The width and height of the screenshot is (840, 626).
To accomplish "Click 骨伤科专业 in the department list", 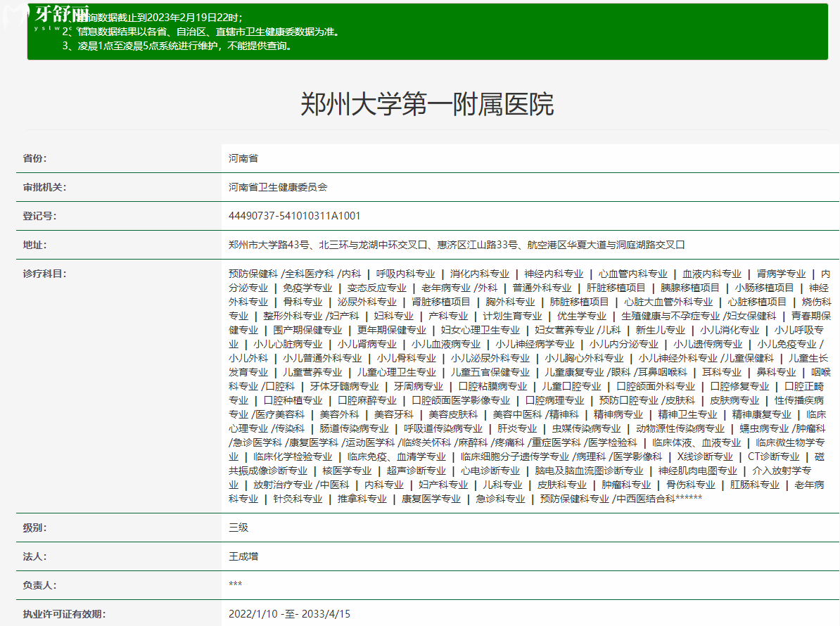I will click(x=691, y=485).
